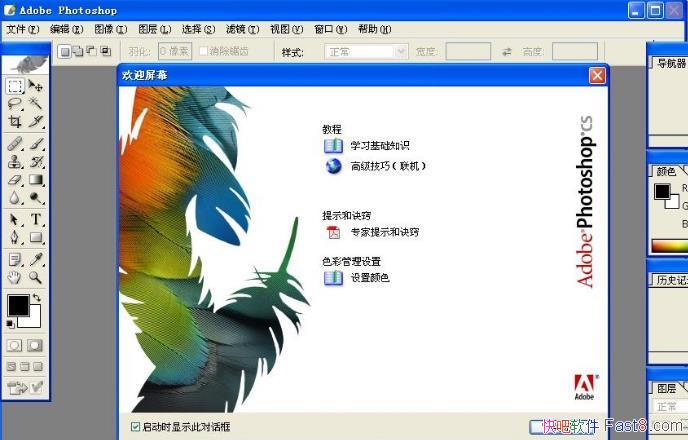This screenshot has height=440, width=688.
Task: Select the Brush tool
Action: (36, 143)
